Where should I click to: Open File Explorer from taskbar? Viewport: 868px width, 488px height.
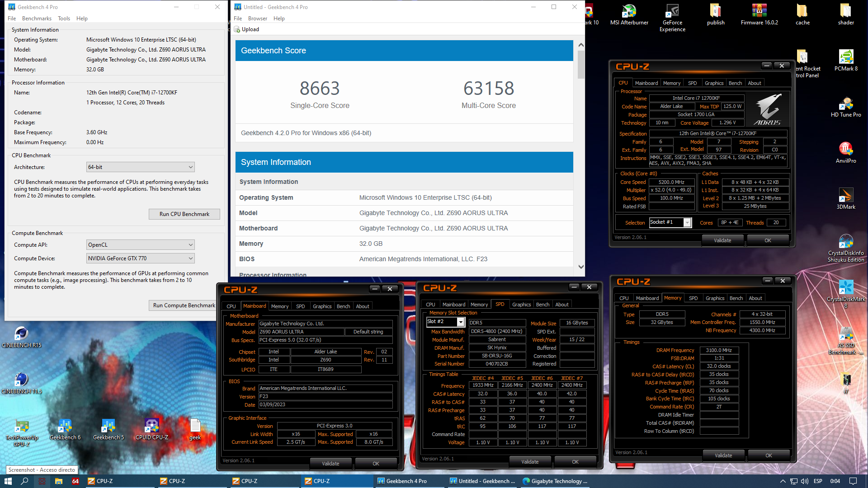coord(59,481)
